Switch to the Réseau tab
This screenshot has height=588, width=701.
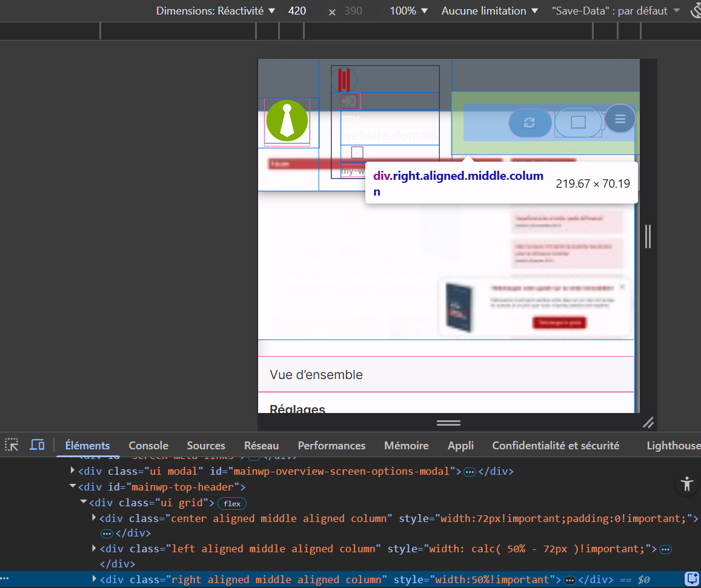pos(262,446)
